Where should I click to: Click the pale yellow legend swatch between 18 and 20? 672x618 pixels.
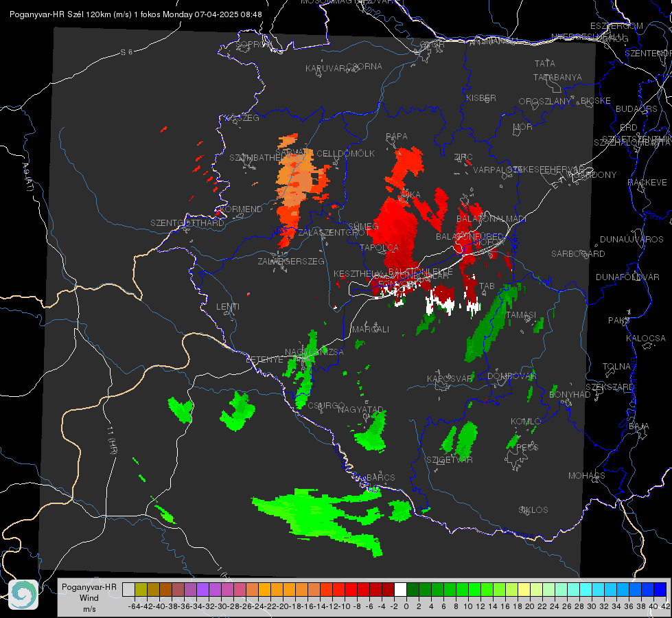[x=524, y=589]
